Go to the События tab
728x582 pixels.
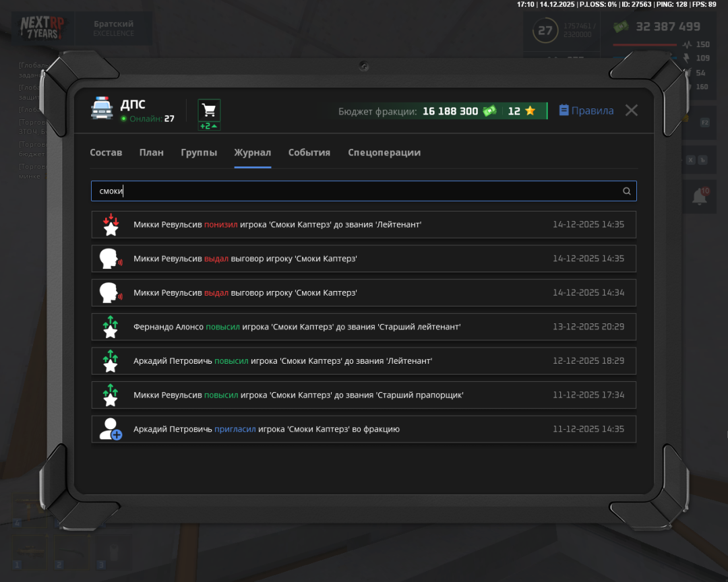309,153
